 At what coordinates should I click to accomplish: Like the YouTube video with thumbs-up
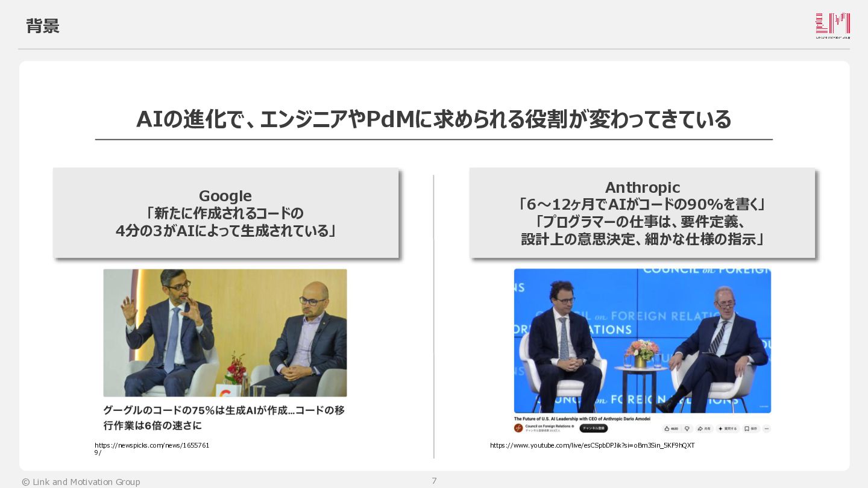point(671,429)
